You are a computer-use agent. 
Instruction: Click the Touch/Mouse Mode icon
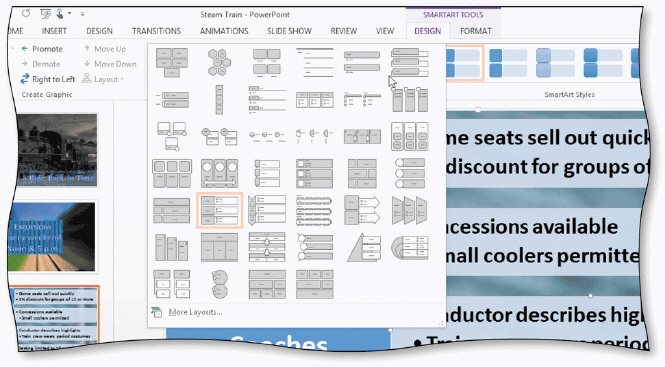click(x=61, y=14)
